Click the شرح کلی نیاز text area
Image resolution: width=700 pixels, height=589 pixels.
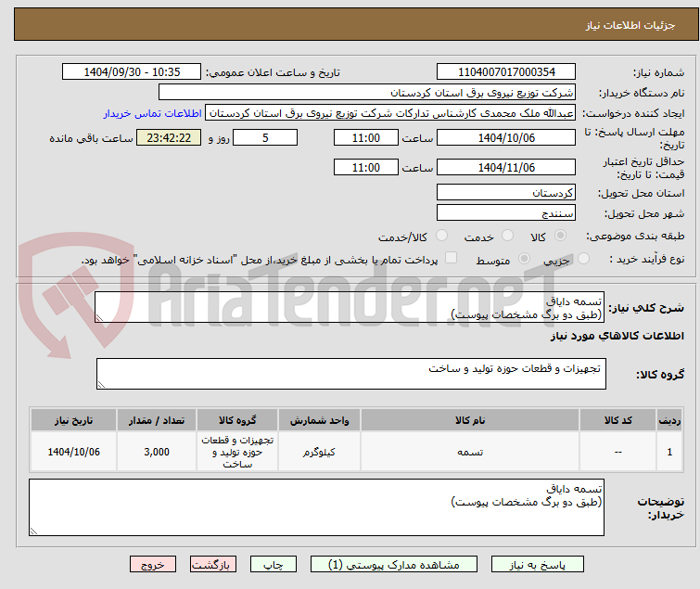[x=350, y=307]
